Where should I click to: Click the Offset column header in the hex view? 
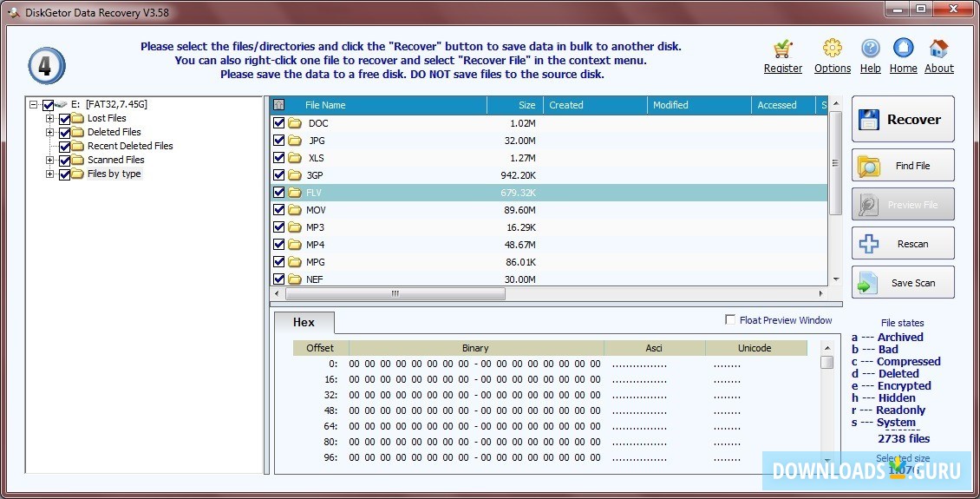(x=320, y=348)
